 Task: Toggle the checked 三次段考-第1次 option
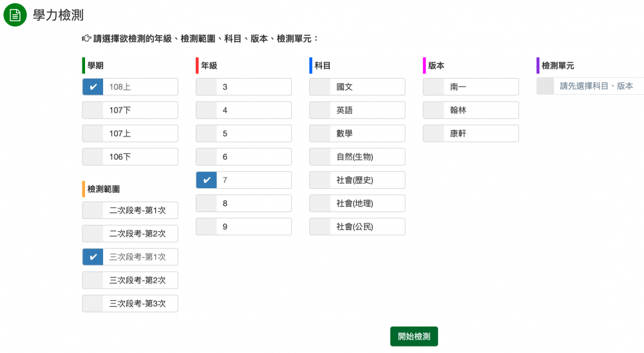(x=93, y=257)
